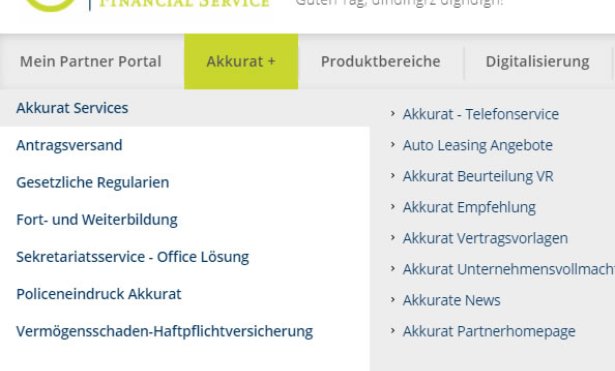The width and height of the screenshot is (615, 371).
Task: Open Sekretariatsservice - Office Lösung entry
Action: click(x=133, y=257)
